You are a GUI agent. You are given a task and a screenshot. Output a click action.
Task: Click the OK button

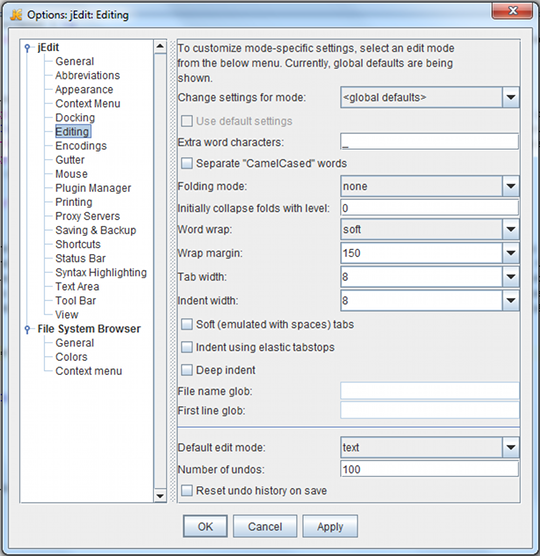(x=205, y=527)
